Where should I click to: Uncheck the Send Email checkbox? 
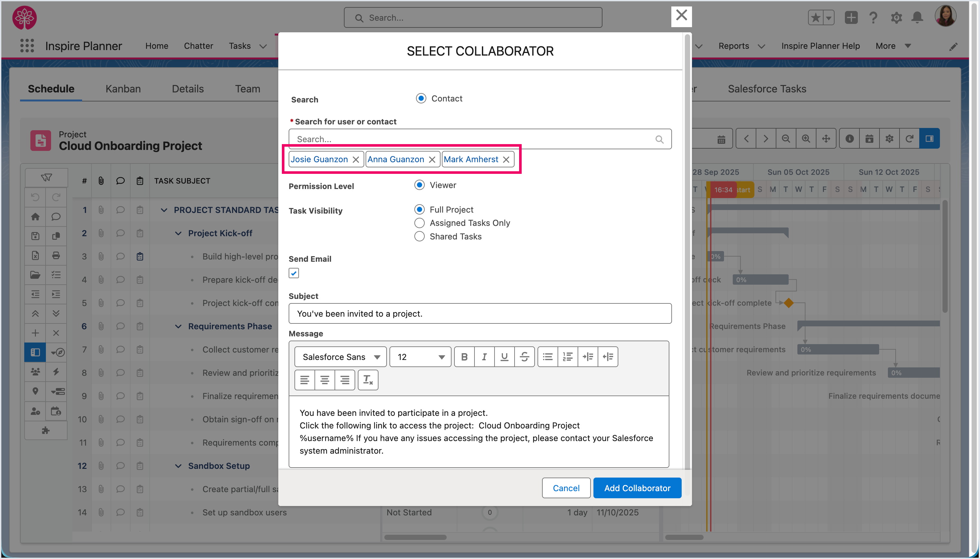pyautogui.click(x=294, y=273)
